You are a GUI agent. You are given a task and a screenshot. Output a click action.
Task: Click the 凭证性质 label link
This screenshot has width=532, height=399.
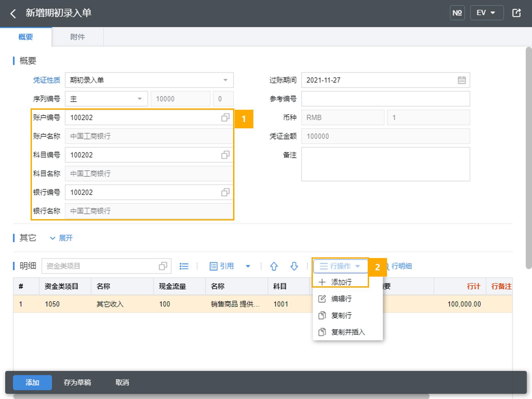tap(47, 80)
